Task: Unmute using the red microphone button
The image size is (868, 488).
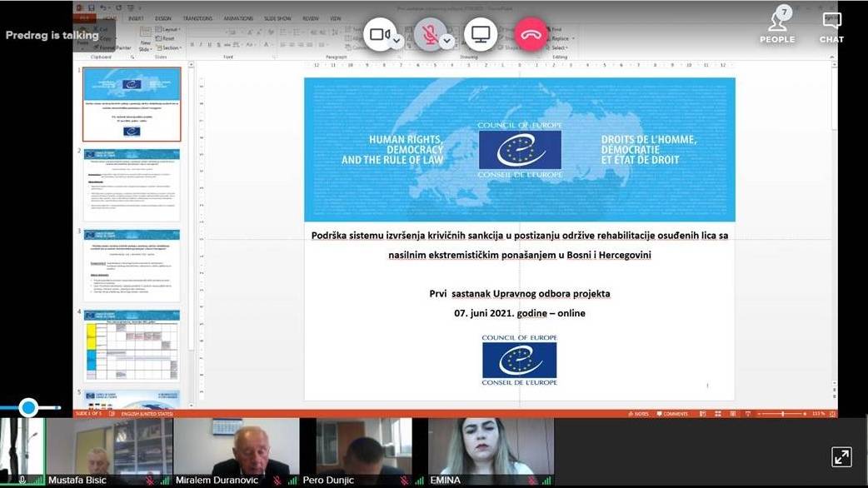Action: click(x=430, y=34)
